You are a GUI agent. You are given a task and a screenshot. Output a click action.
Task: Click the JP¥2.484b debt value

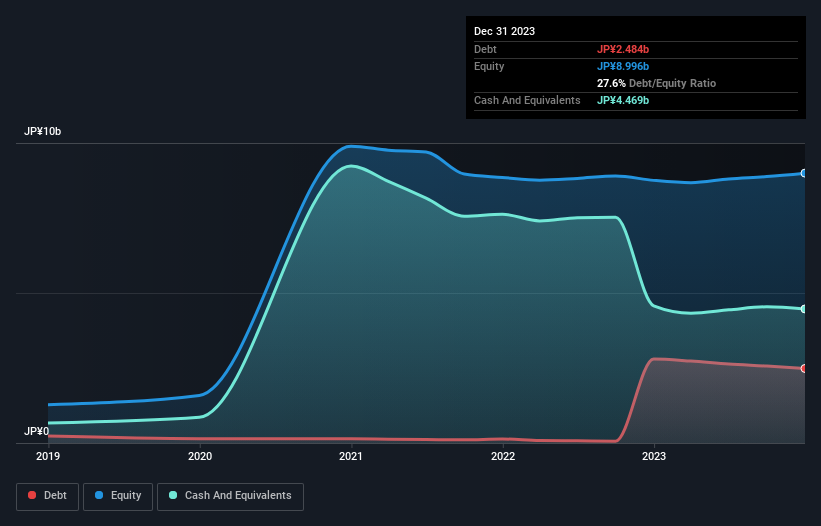pyautogui.click(x=623, y=49)
